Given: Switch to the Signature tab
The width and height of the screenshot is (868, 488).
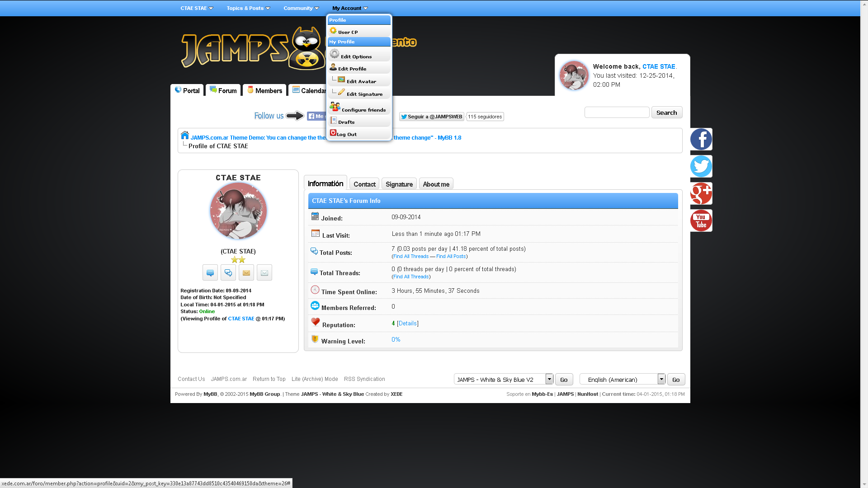Looking at the screenshot, I should 399,184.
